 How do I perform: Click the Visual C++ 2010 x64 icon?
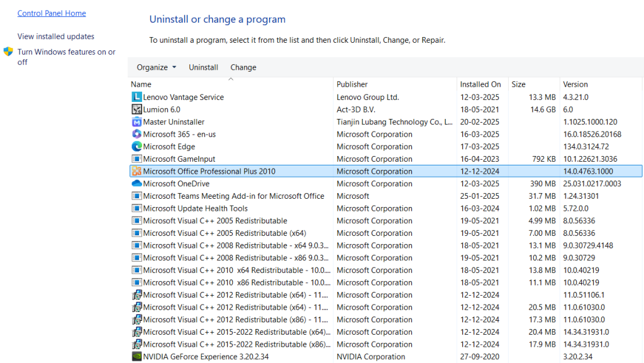click(x=136, y=270)
